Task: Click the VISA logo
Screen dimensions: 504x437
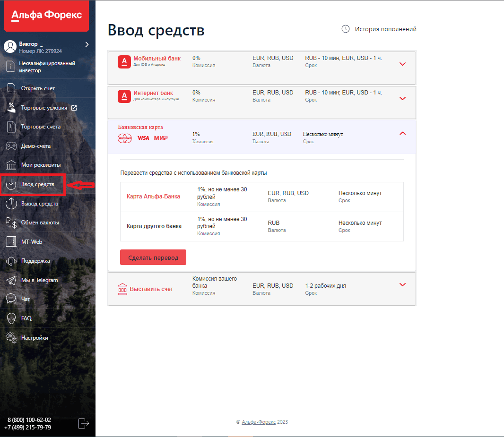Action: (143, 138)
